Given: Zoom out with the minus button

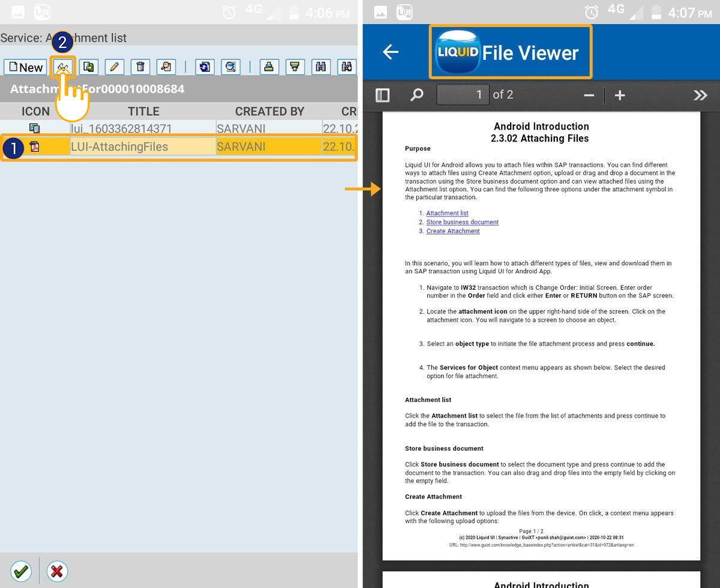Looking at the screenshot, I should [589, 95].
